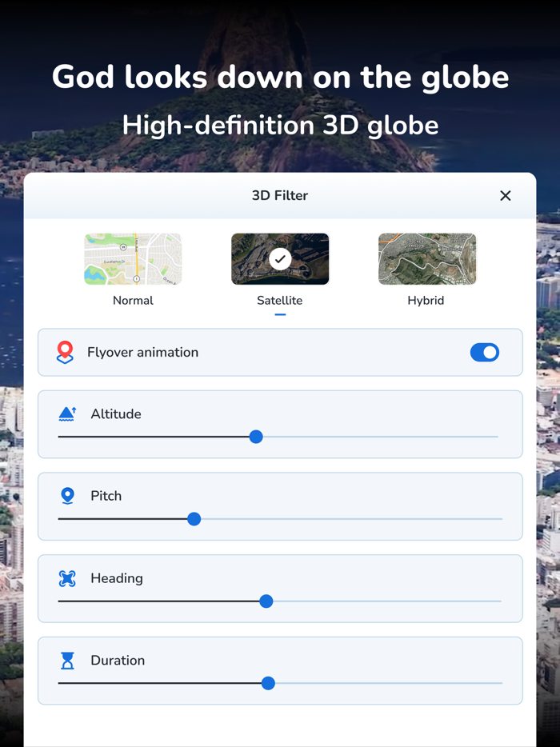Click the Altitude slider handle

coord(256,437)
